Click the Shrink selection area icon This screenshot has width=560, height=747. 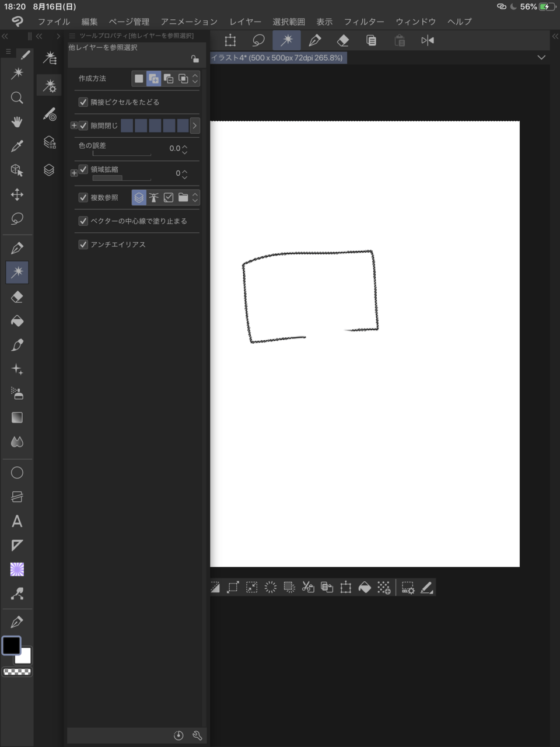(251, 588)
